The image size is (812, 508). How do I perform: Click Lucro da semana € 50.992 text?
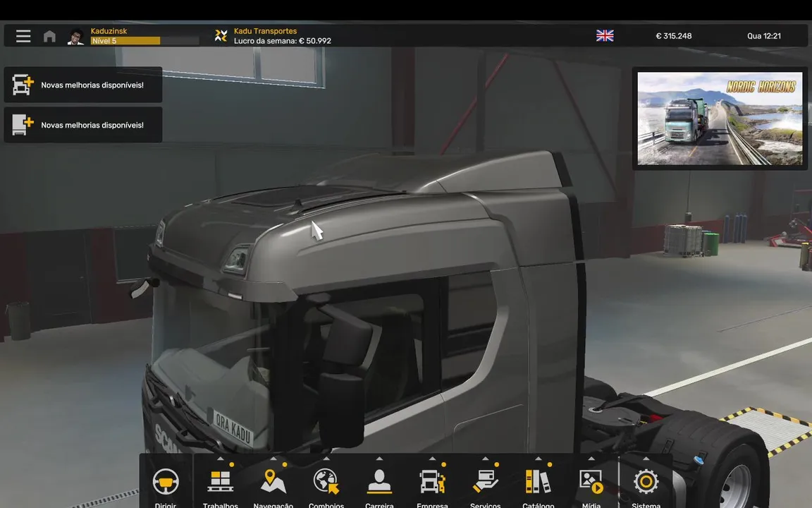(282, 41)
